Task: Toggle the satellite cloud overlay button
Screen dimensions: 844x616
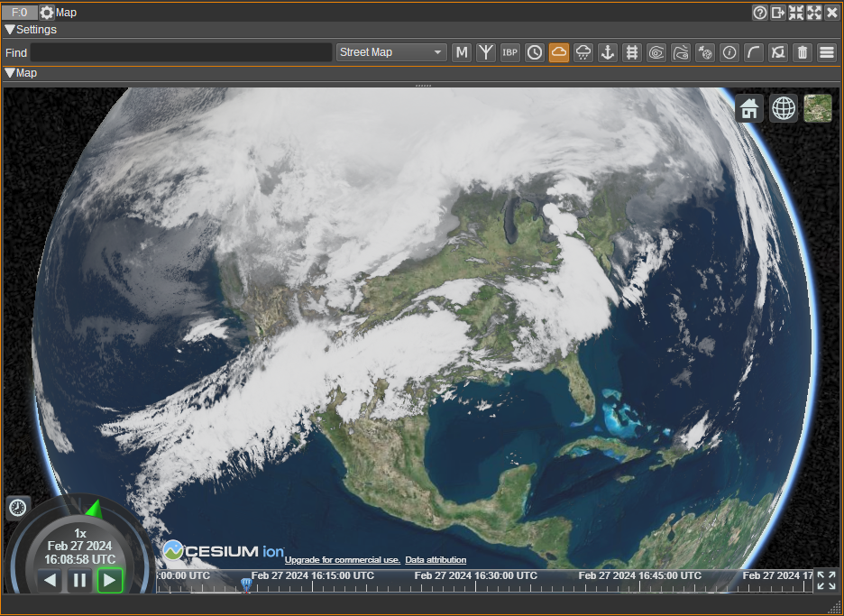Action: 559,52
